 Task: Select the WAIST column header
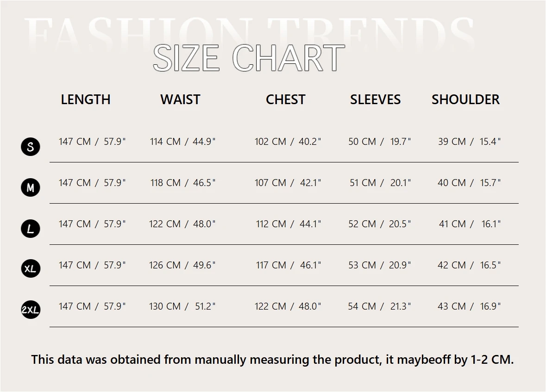tap(180, 100)
